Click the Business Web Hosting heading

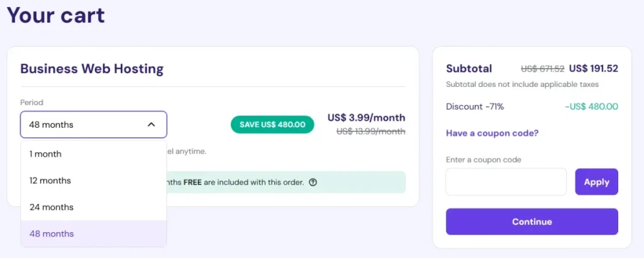click(x=92, y=69)
